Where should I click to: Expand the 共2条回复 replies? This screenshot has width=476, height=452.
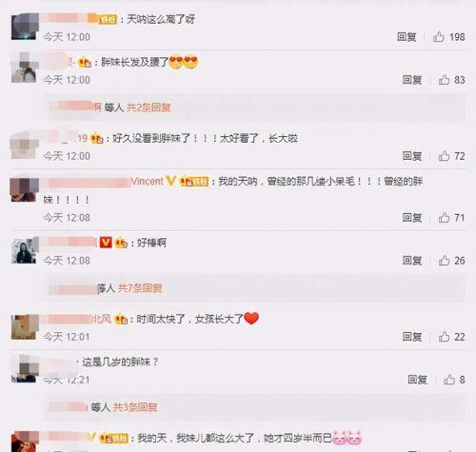pyautogui.click(x=149, y=108)
